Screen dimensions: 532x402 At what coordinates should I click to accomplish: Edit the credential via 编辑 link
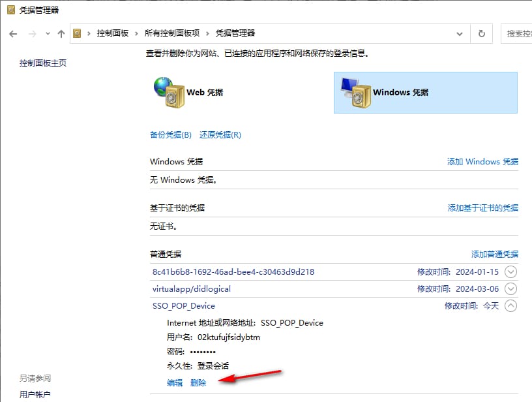point(173,382)
